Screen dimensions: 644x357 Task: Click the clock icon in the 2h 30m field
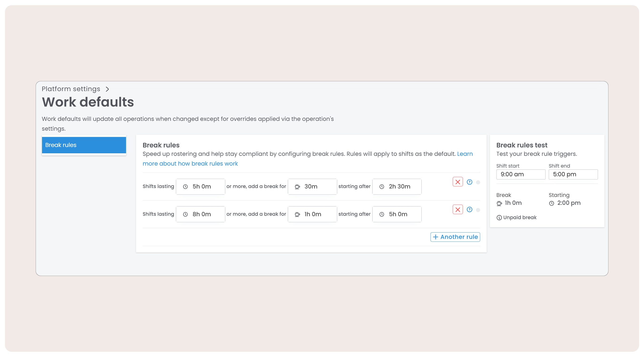tap(381, 187)
